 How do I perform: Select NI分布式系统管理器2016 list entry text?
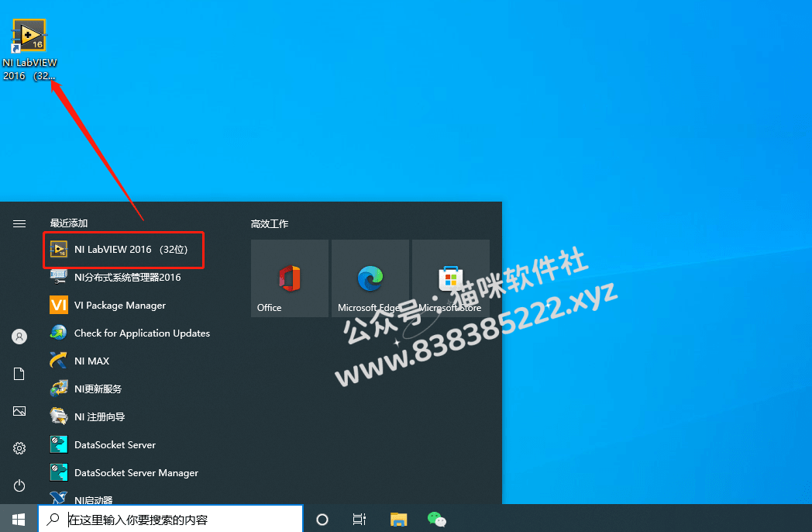[x=127, y=278]
